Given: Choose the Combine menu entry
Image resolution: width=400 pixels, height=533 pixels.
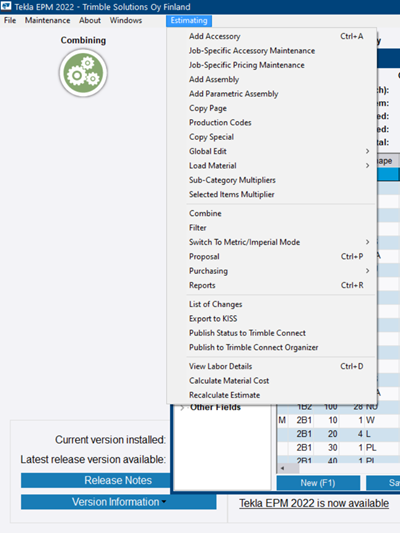Looking at the screenshot, I should click(x=272, y=213).
